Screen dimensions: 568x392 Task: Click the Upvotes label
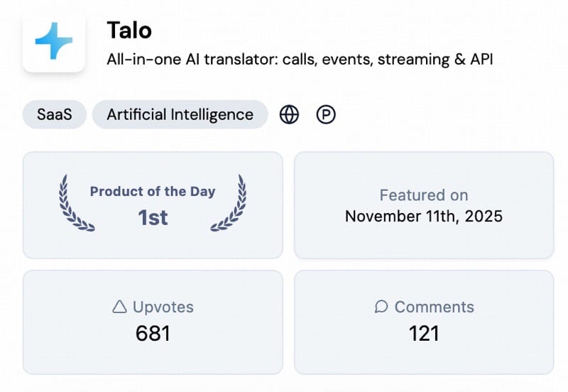point(163,307)
